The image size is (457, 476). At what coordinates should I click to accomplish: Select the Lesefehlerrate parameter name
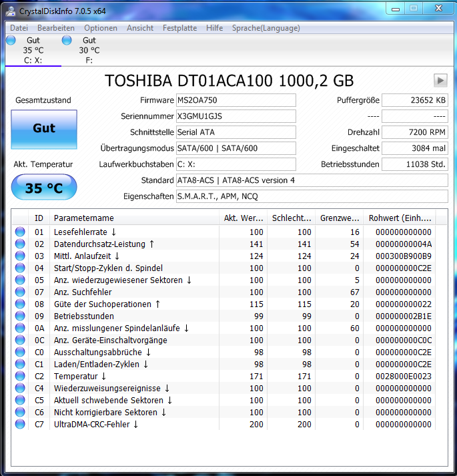pos(85,232)
